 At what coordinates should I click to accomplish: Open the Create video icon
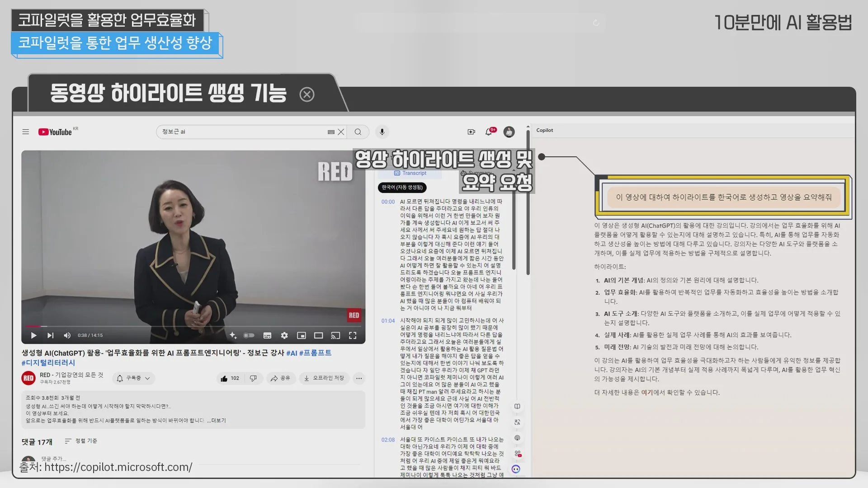pyautogui.click(x=471, y=132)
